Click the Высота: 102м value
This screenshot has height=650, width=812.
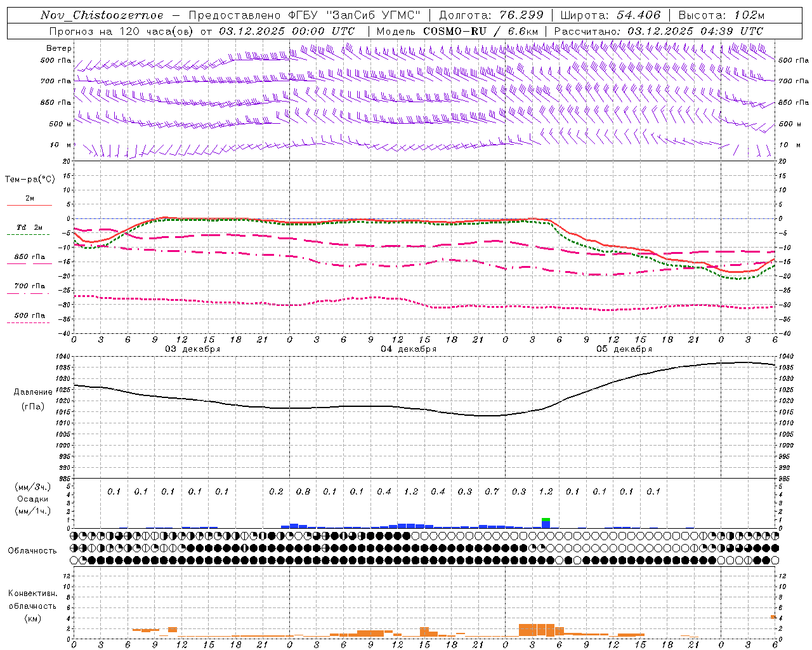point(721,15)
